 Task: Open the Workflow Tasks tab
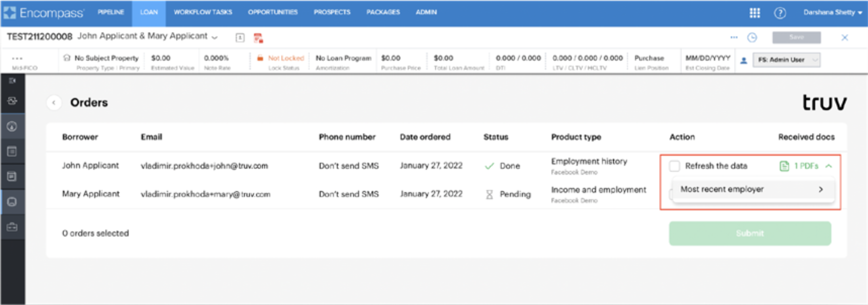pyautogui.click(x=203, y=12)
